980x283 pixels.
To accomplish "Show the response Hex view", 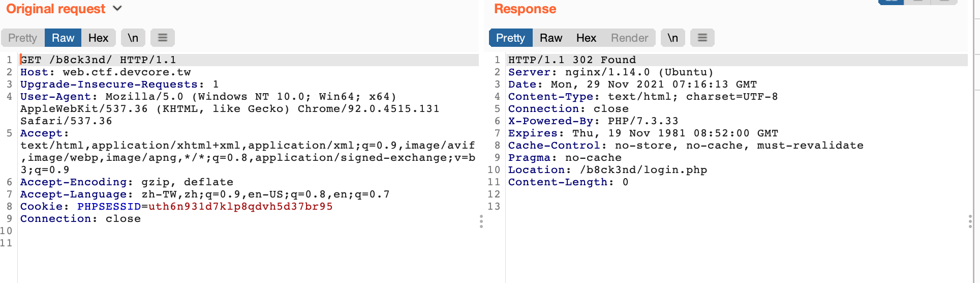I will point(586,38).
